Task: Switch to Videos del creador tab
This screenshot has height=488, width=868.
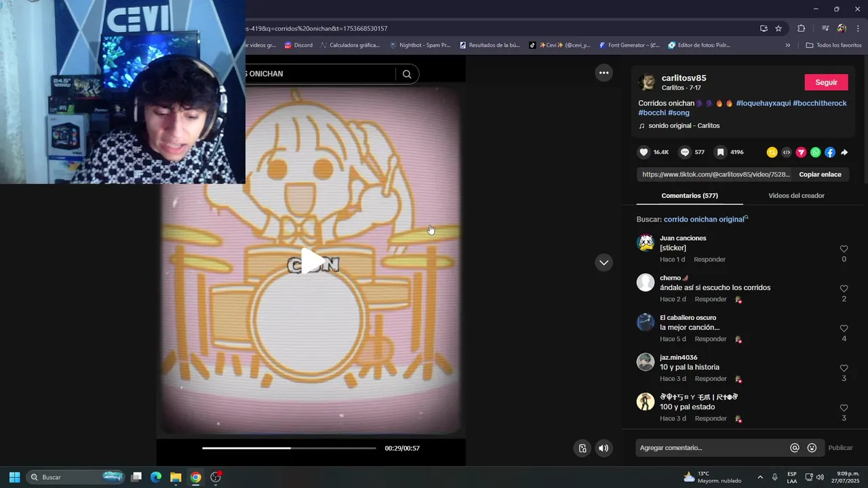Action: click(x=796, y=195)
